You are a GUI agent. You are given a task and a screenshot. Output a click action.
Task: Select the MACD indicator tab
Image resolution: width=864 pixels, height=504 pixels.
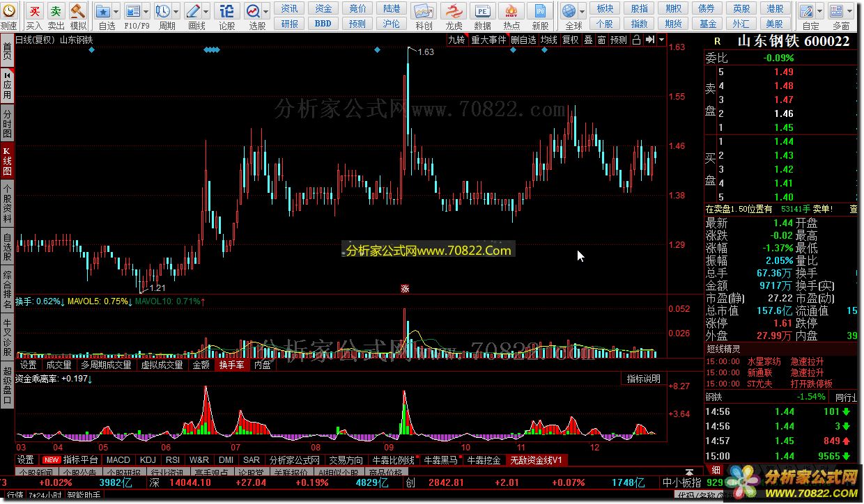(118, 460)
